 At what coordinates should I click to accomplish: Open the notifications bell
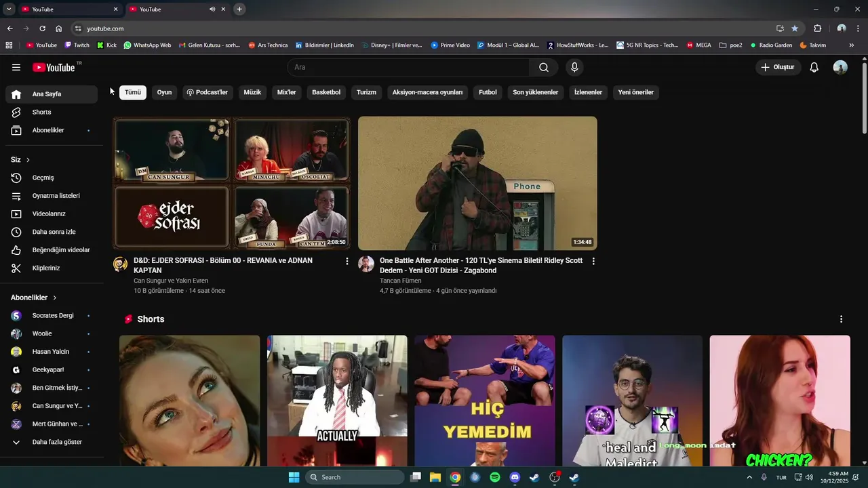point(814,67)
